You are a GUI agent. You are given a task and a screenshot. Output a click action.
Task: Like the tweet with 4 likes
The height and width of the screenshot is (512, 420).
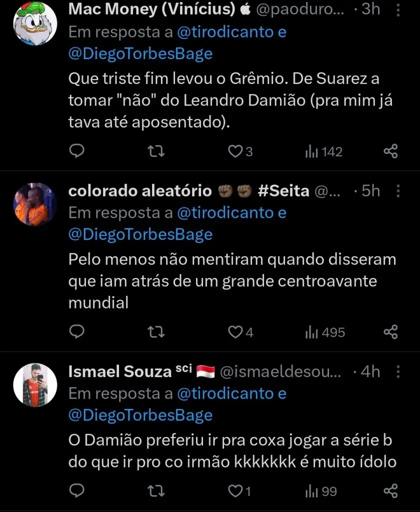235,331
